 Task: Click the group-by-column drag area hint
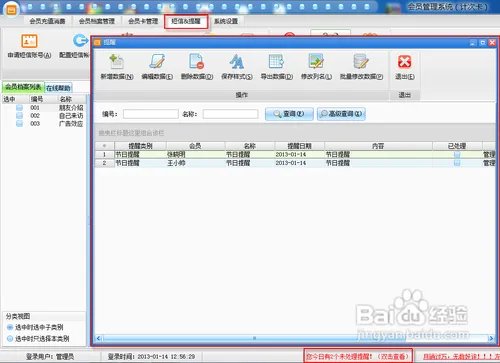coord(131,133)
